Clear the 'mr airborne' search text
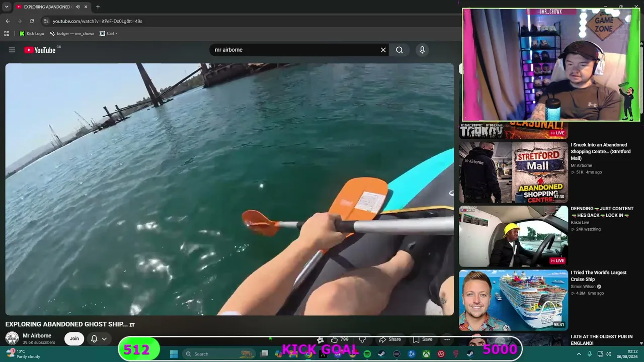This screenshot has width=644, height=362. click(x=383, y=50)
